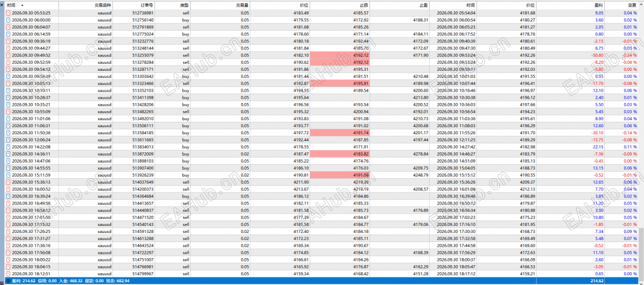The width and height of the screenshot is (644, 285).
Task: Click the order icon next to 09:54:12
Action: [9, 69]
